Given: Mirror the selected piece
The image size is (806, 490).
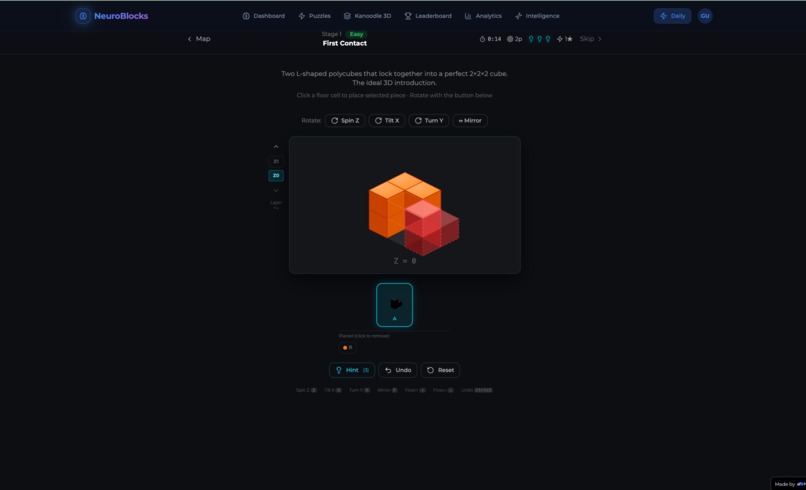Looking at the screenshot, I should [x=470, y=120].
